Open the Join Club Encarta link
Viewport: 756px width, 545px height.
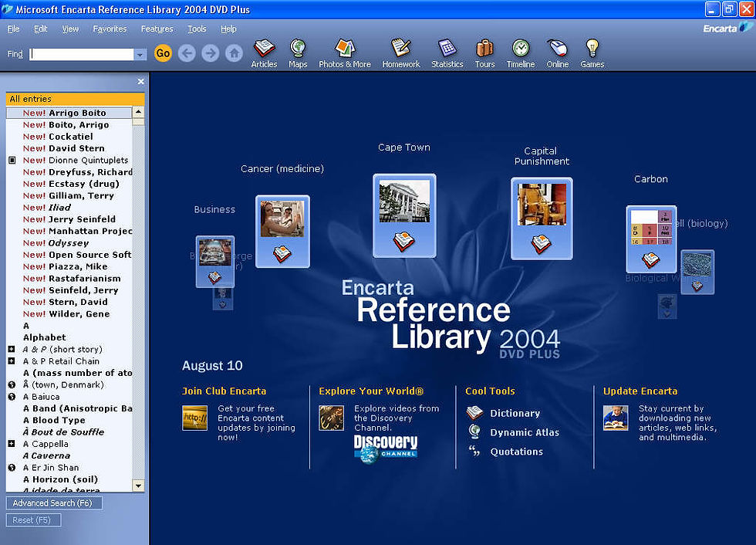224,391
